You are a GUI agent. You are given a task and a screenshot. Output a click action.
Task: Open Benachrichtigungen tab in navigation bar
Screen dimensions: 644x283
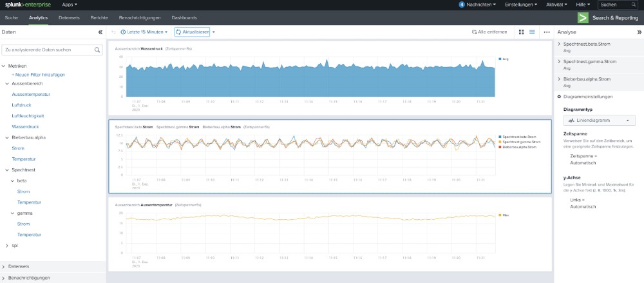click(140, 18)
